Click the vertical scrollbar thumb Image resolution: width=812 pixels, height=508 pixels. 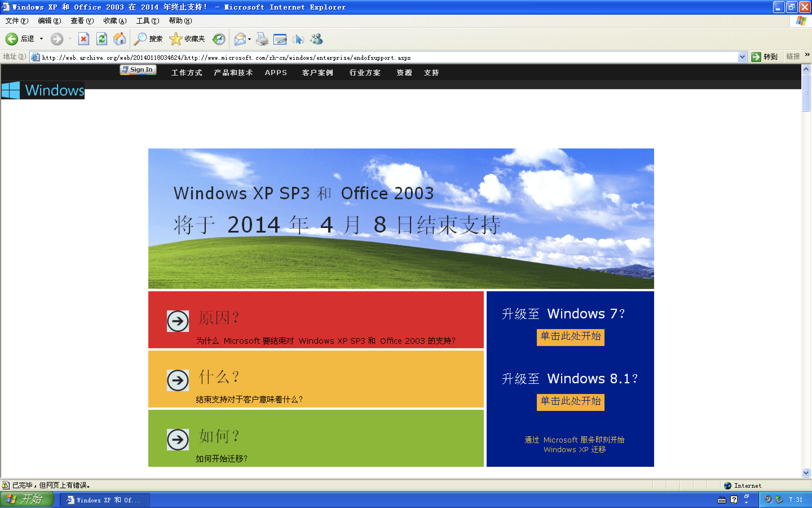(x=806, y=92)
